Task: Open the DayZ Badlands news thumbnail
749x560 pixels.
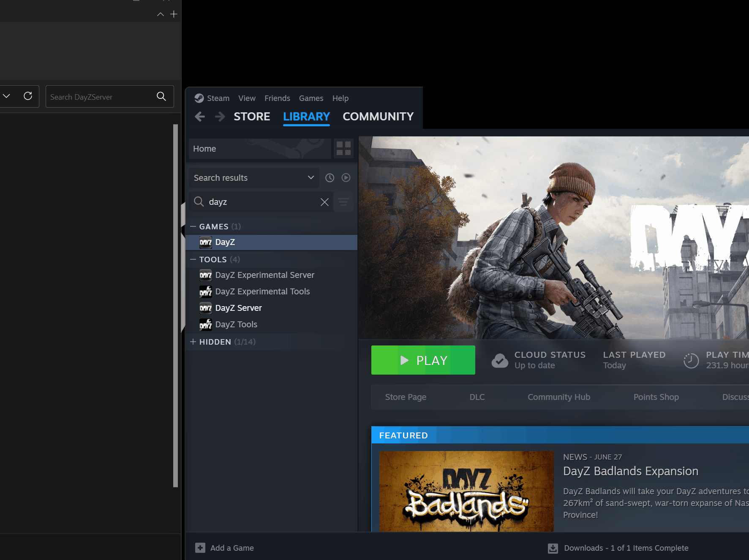Action: (466, 491)
